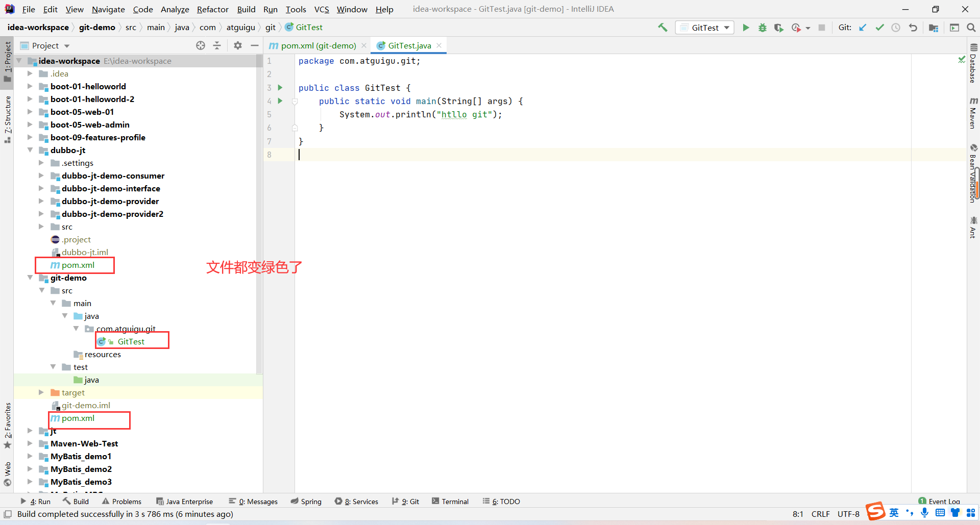Close the GitTest.java editor tab
The width and height of the screenshot is (980, 525).
point(439,45)
